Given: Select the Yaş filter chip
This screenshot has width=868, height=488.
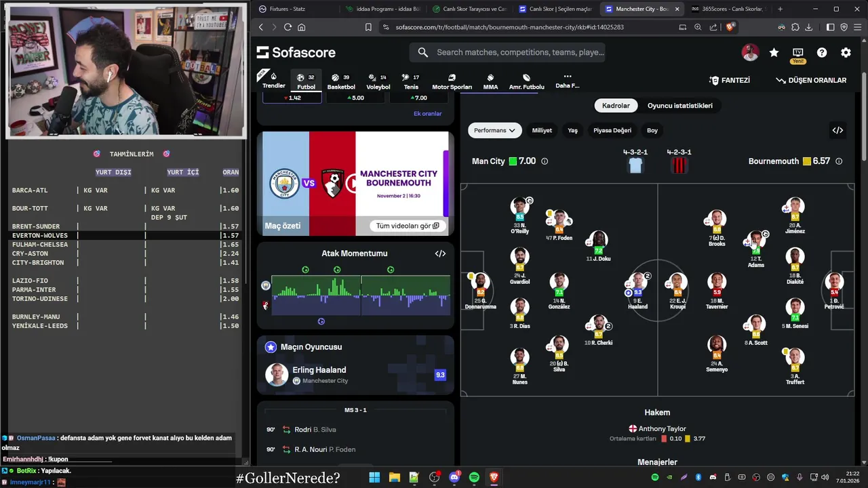Looking at the screenshot, I should click(x=572, y=130).
